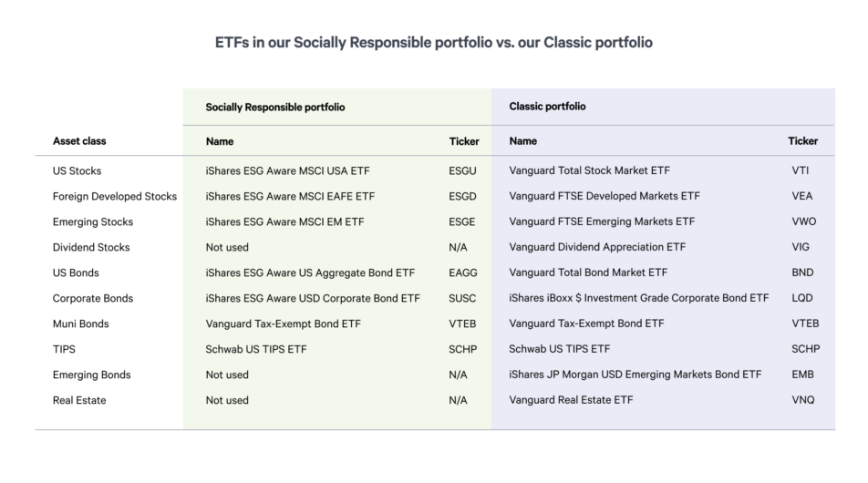Click the Real Estate row label
Image resolution: width=868 pixels, height=483 pixels.
click(79, 400)
